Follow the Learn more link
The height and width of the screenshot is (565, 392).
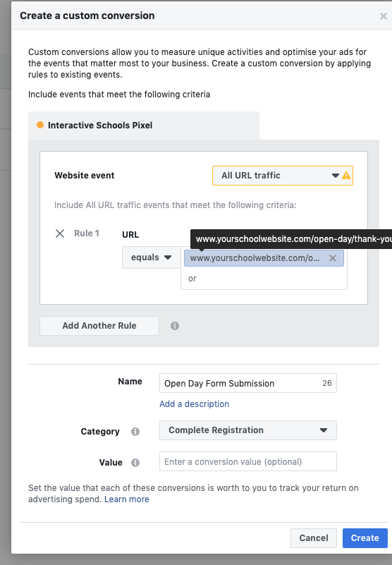[x=127, y=499]
